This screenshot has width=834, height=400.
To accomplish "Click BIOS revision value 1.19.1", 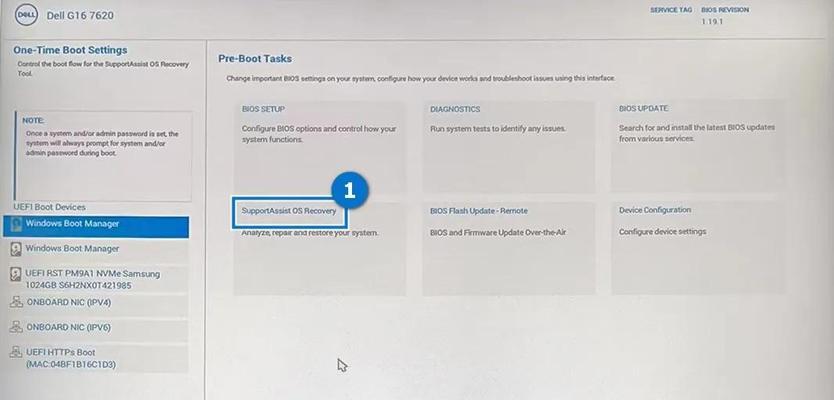I will (712, 22).
